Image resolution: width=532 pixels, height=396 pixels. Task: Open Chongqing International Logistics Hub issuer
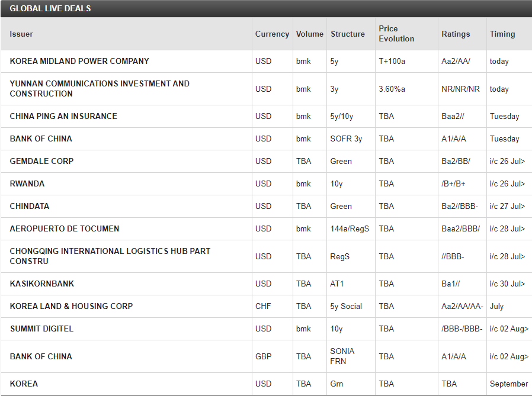point(110,256)
